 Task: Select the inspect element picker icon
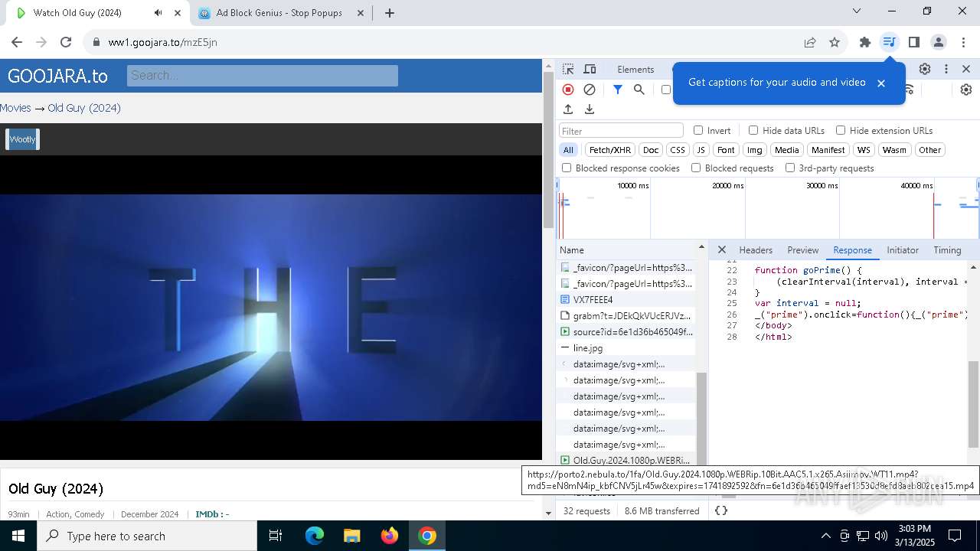[568, 69]
